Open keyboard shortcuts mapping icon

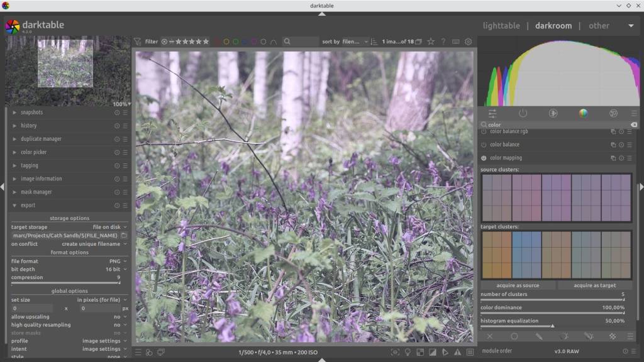point(455,41)
